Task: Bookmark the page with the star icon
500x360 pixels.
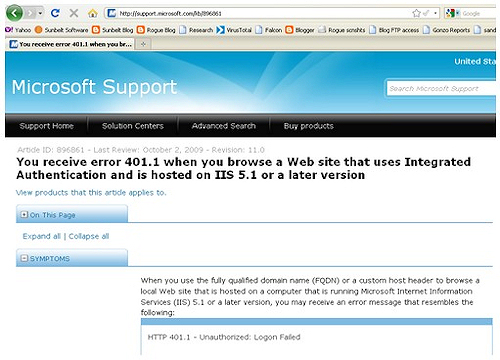Action: pos(416,13)
